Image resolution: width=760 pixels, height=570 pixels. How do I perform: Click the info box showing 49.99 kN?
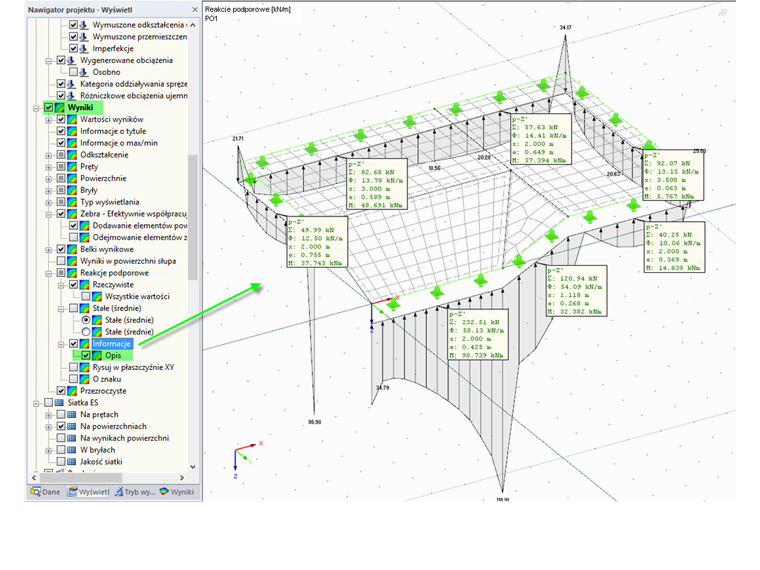(x=317, y=242)
